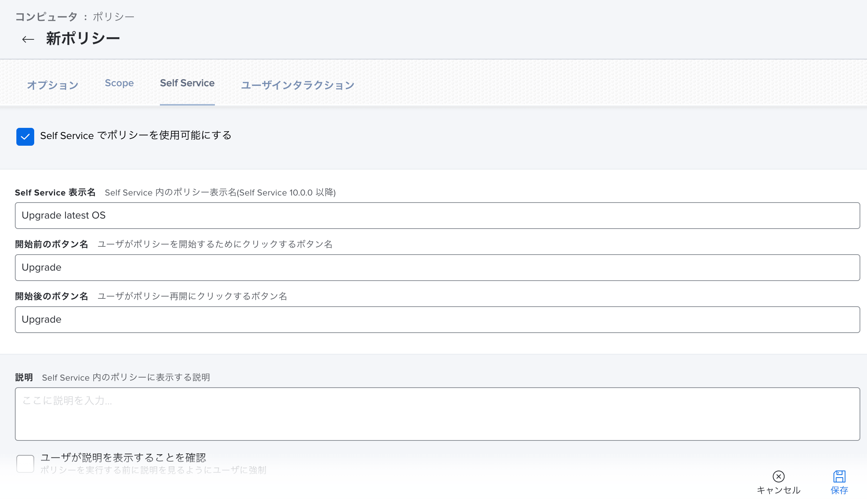Select the Self Service tab
867x504 pixels.
click(x=187, y=83)
